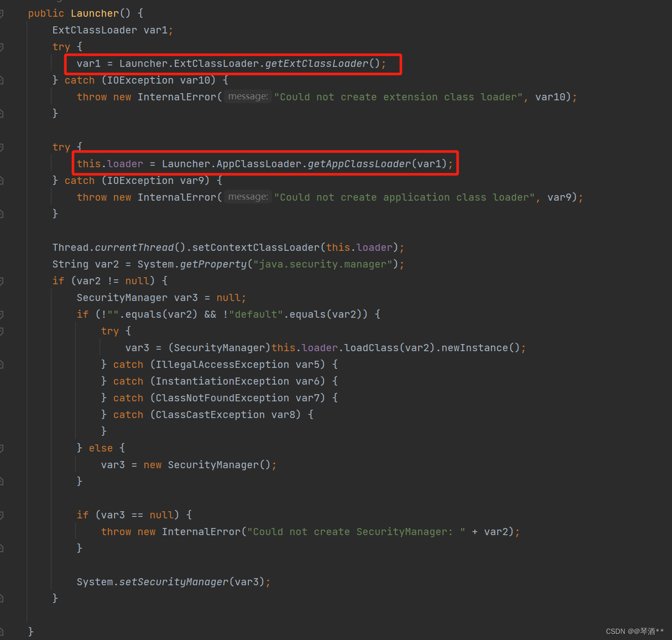This screenshot has width=672, height=640.
Task: Click the Launcher constructor name
Action: (95, 14)
